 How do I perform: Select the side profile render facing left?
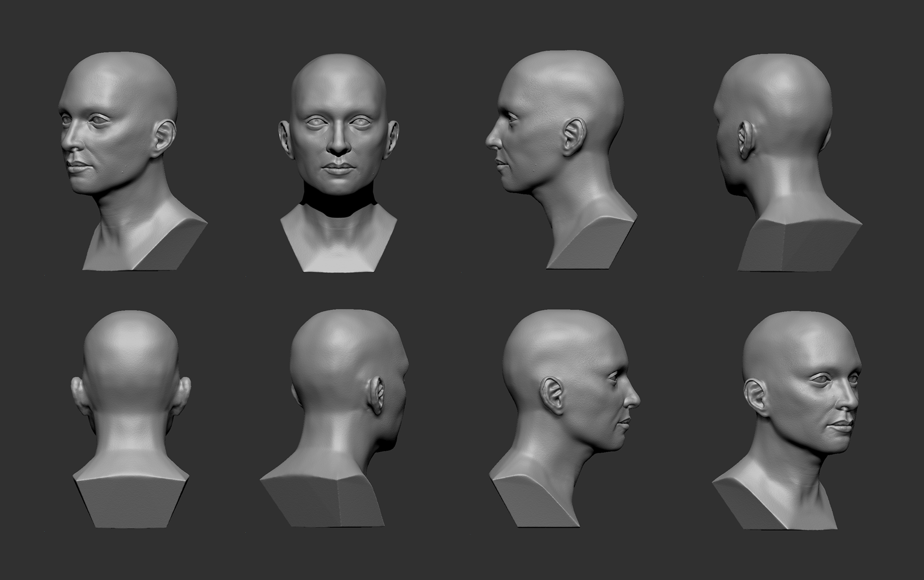coord(561,159)
